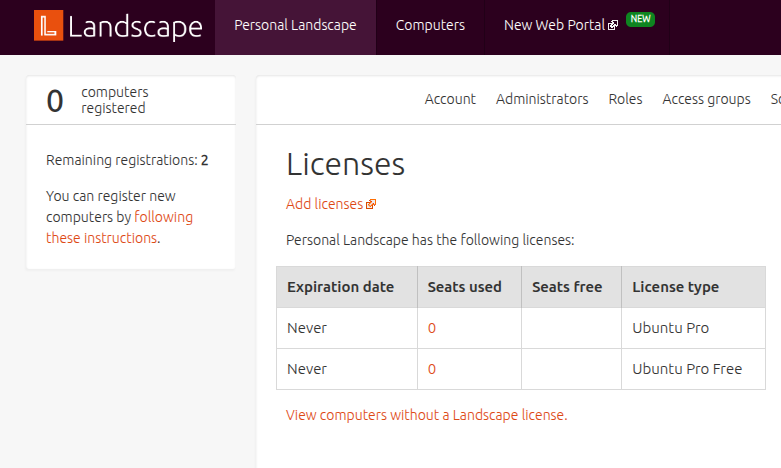Open the Personal Landscape tab
Viewport: 781px width, 468px height.
click(295, 25)
